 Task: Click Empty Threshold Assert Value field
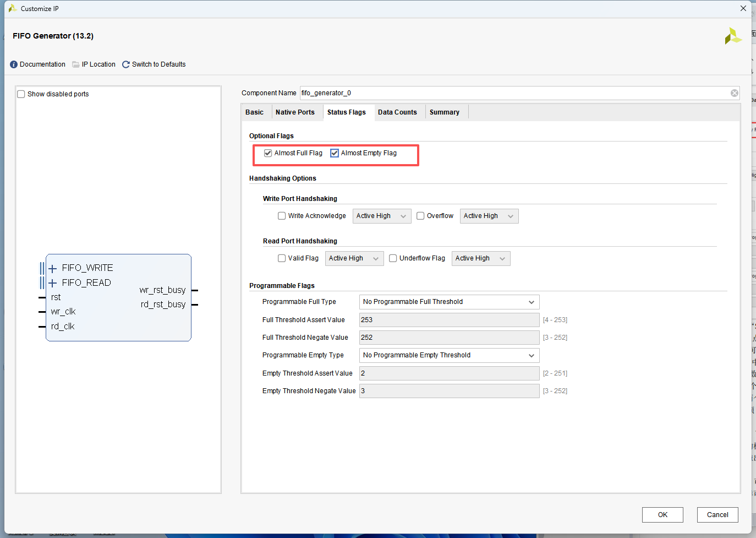point(449,373)
